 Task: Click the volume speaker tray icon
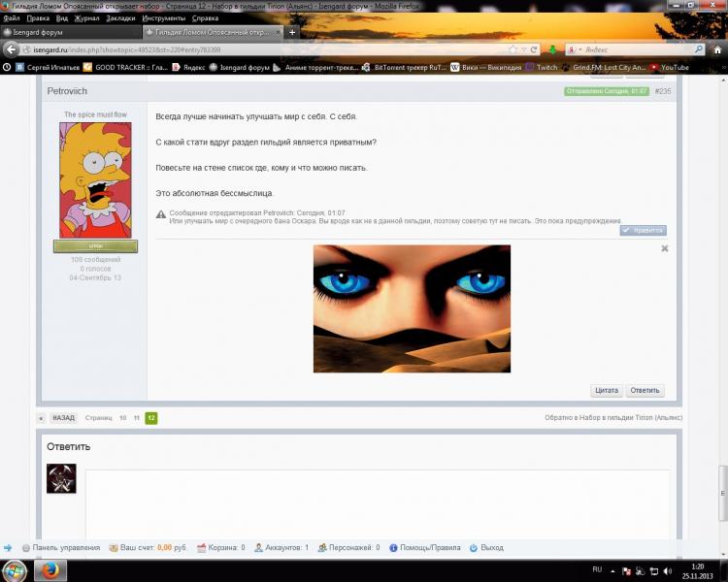(668, 571)
